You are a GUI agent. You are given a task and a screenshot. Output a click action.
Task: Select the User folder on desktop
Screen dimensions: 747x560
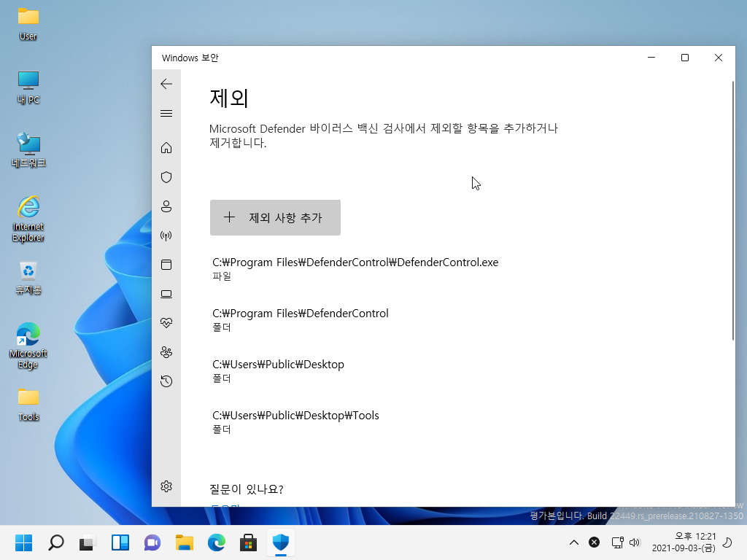[x=28, y=24]
